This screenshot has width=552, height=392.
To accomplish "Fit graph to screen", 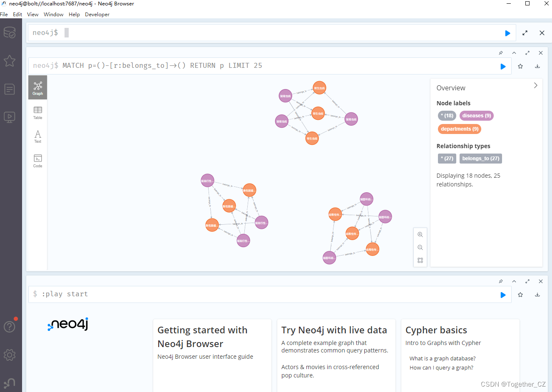I will (420, 261).
